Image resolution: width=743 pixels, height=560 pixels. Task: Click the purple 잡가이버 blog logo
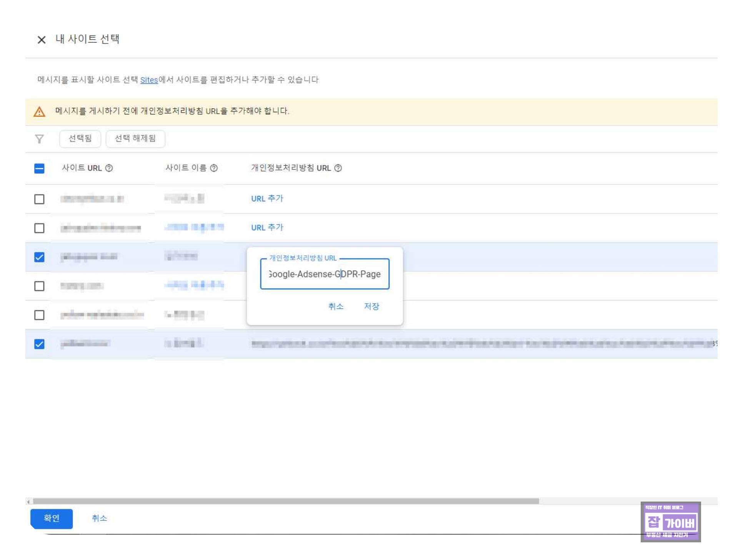670,522
